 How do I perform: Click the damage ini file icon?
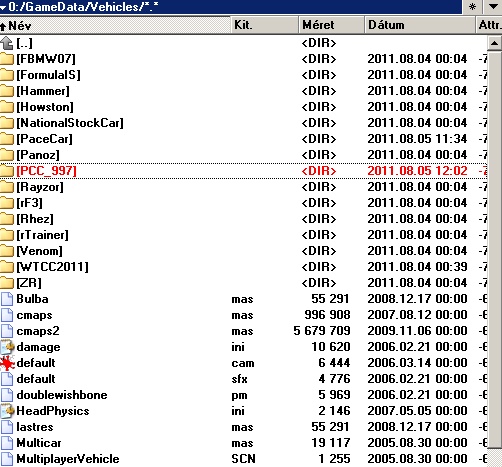pyautogui.click(x=7, y=347)
